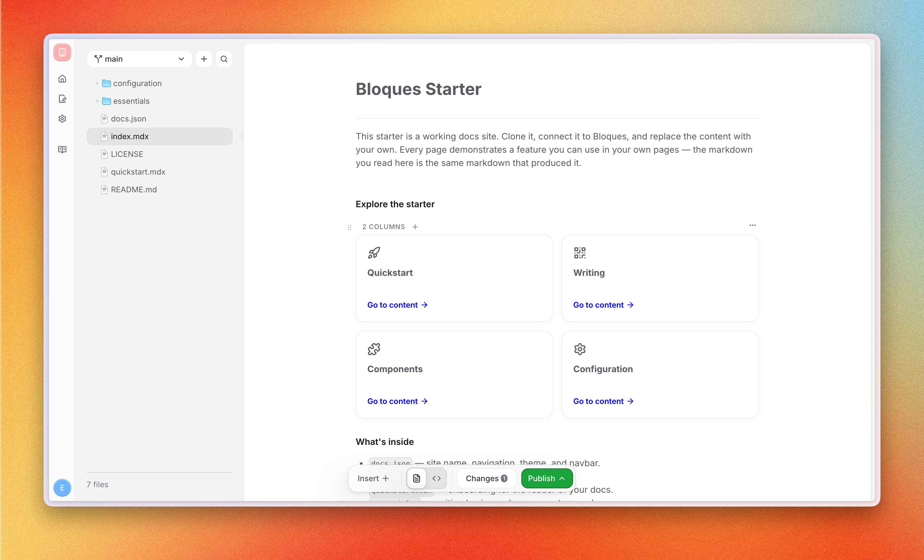
Task: Follow Go to content in Quickstart card
Action: click(x=398, y=305)
